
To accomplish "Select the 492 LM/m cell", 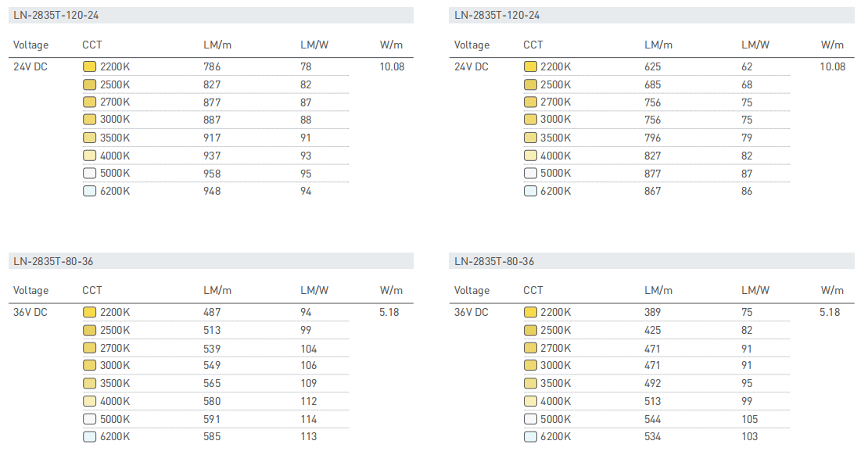I will tap(653, 383).
